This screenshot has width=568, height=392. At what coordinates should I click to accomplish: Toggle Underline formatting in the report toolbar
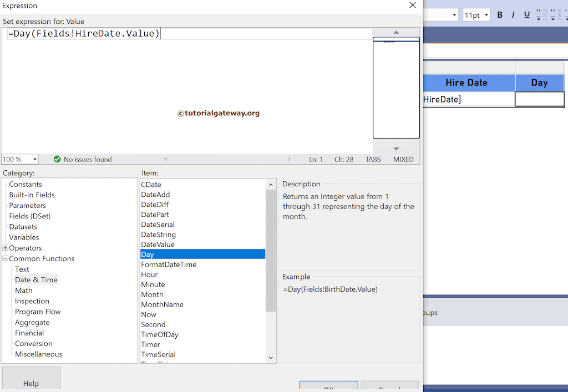pos(527,15)
